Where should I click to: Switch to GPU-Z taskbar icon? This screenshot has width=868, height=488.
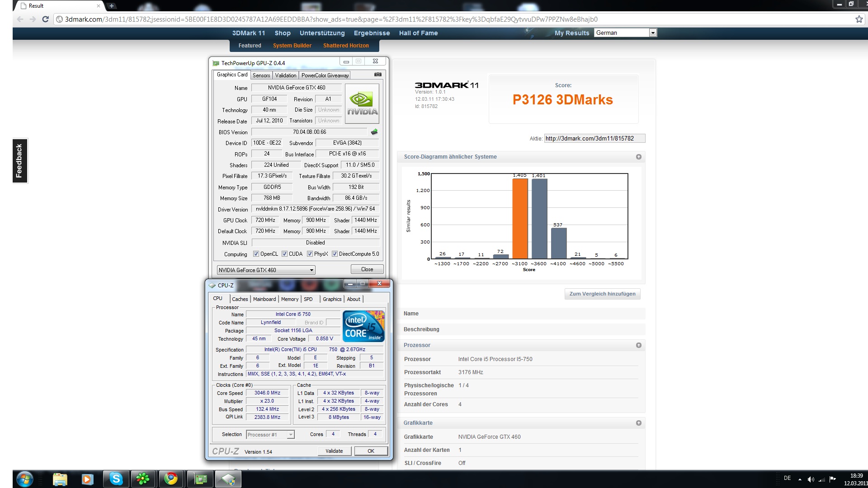(x=200, y=479)
